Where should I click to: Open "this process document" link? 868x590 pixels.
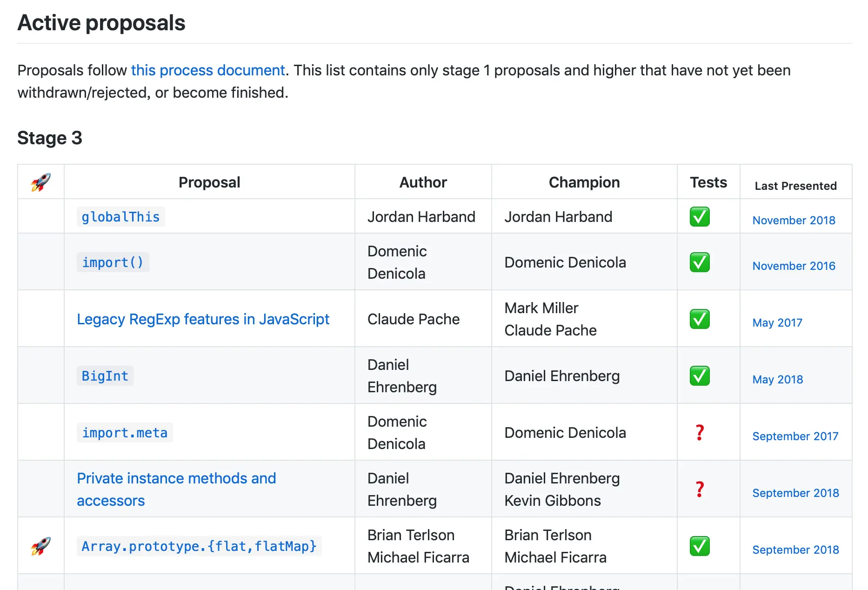208,70
